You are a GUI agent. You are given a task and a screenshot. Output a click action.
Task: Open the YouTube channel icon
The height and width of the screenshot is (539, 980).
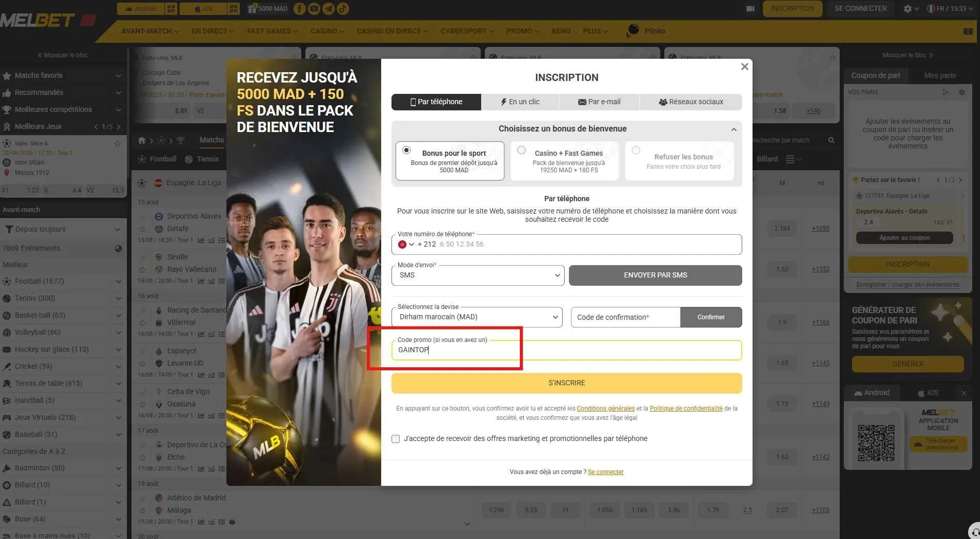point(314,9)
